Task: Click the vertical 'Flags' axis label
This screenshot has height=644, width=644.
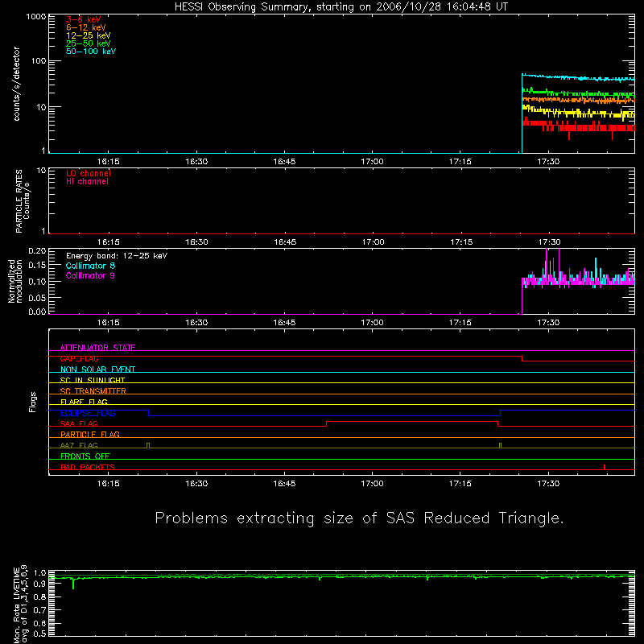Action: pos(33,402)
